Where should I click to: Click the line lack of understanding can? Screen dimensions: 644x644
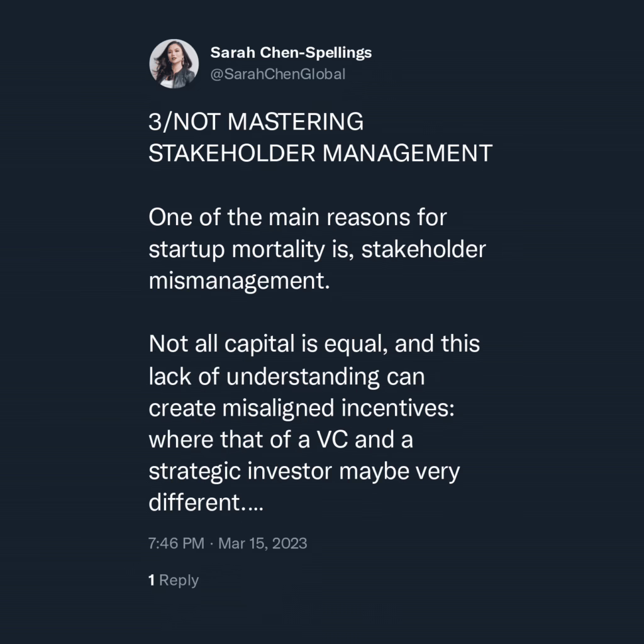pyautogui.click(x=286, y=376)
